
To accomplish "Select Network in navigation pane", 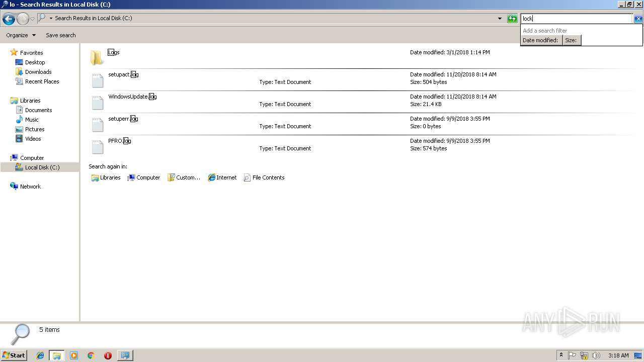I will pyautogui.click(x=30, y=187).
